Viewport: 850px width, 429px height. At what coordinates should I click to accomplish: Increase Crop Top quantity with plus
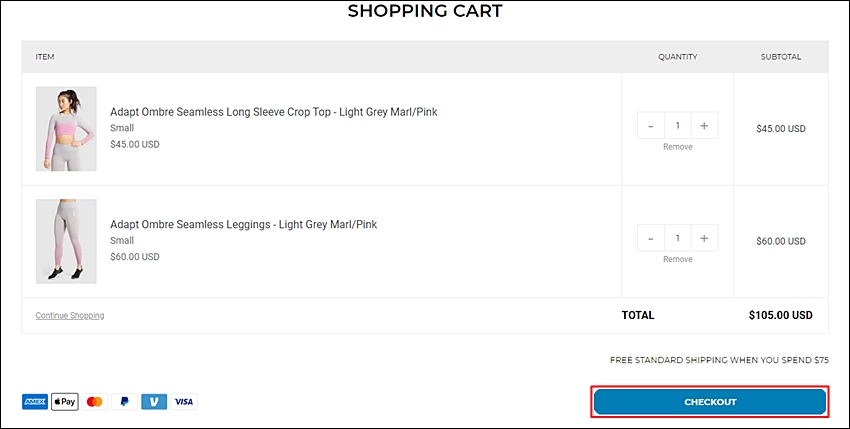704,126
